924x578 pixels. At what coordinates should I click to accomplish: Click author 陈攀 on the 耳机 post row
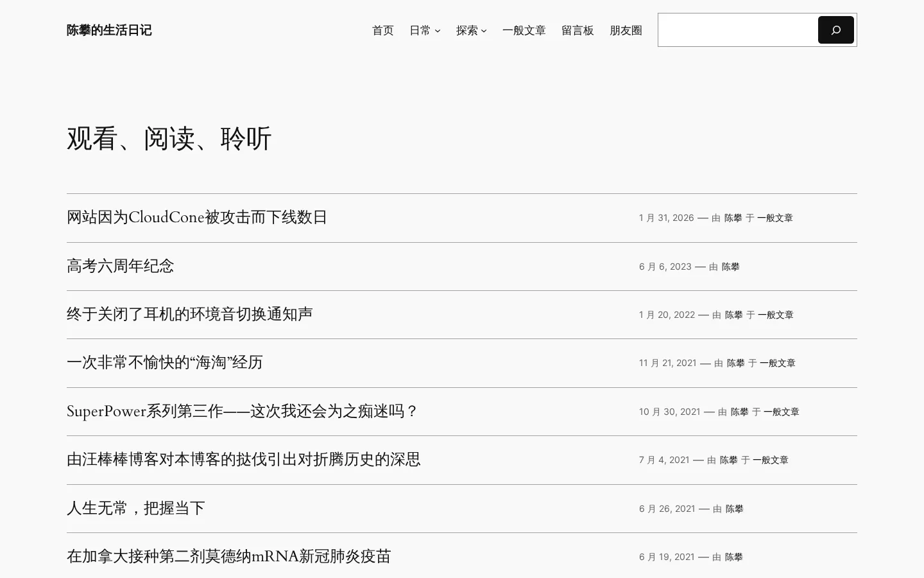click(x=734, y=315)
